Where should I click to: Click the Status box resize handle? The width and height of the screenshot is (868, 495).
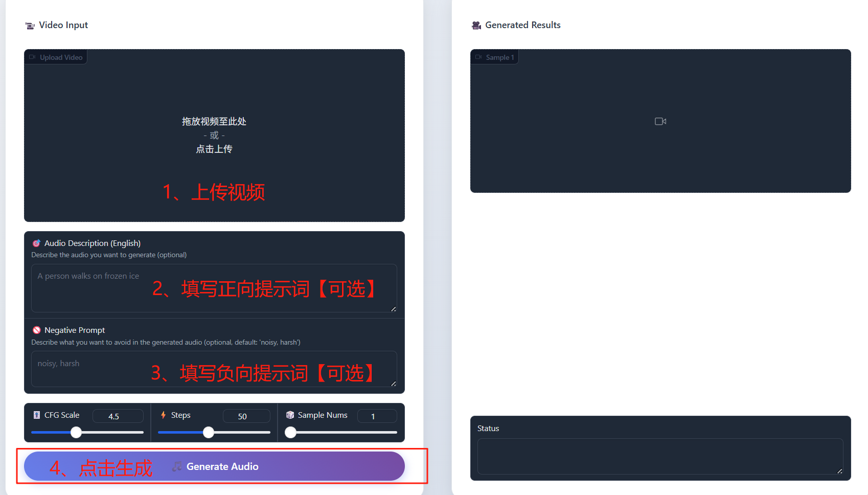click(x=839, y=470)
